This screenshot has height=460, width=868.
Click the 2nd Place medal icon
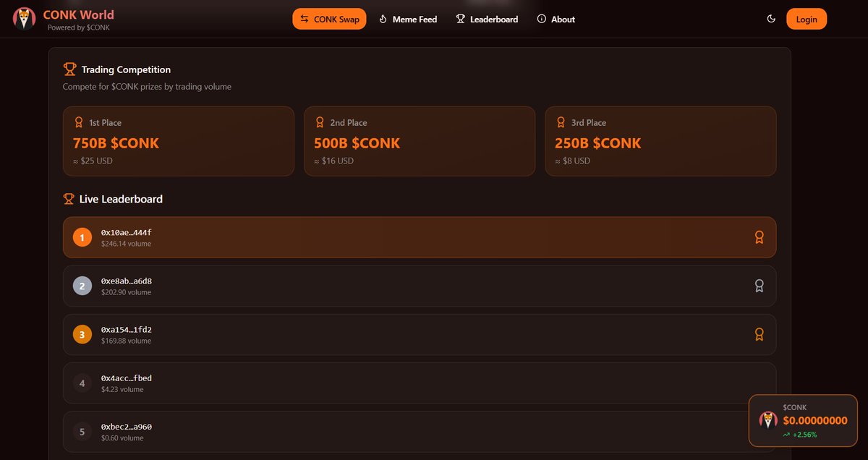tap(320, 122)
